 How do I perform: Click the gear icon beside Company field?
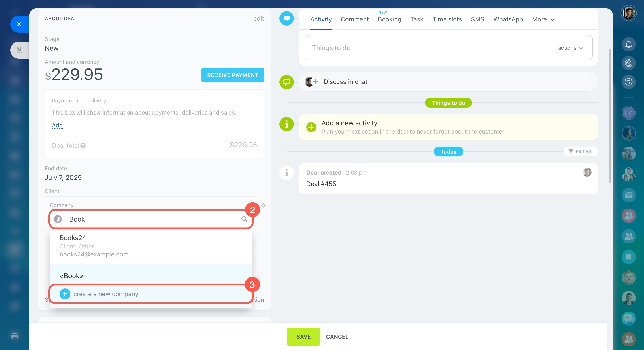point(263,205)
